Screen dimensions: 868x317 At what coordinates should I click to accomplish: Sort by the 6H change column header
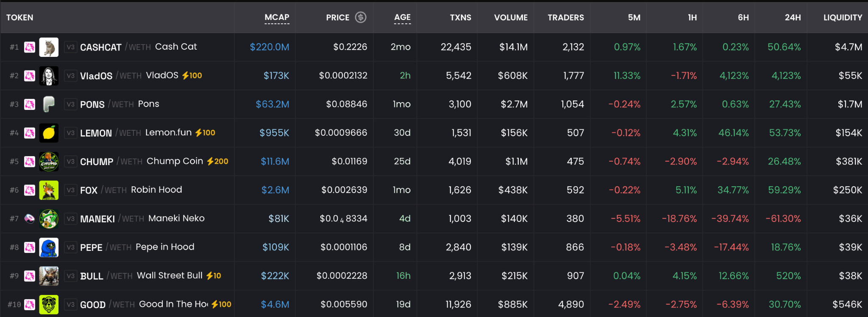[x=743, y=17]
